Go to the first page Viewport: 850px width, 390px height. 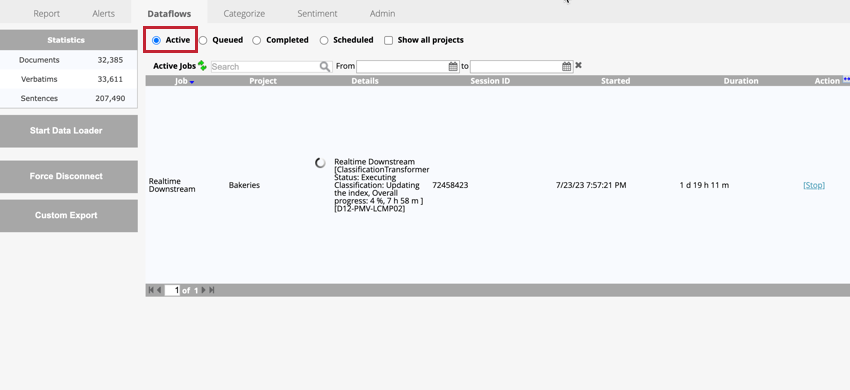point(151,290)
